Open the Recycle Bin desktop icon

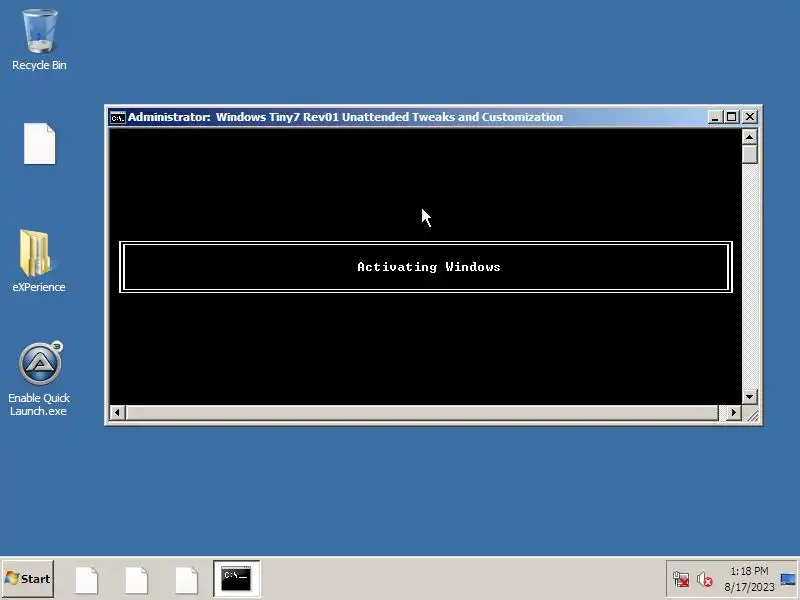coord(39,40)
